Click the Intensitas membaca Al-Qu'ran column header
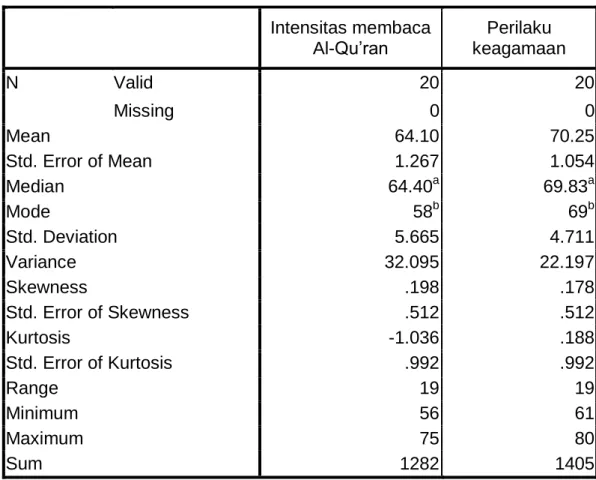 [x=350, y=38]
